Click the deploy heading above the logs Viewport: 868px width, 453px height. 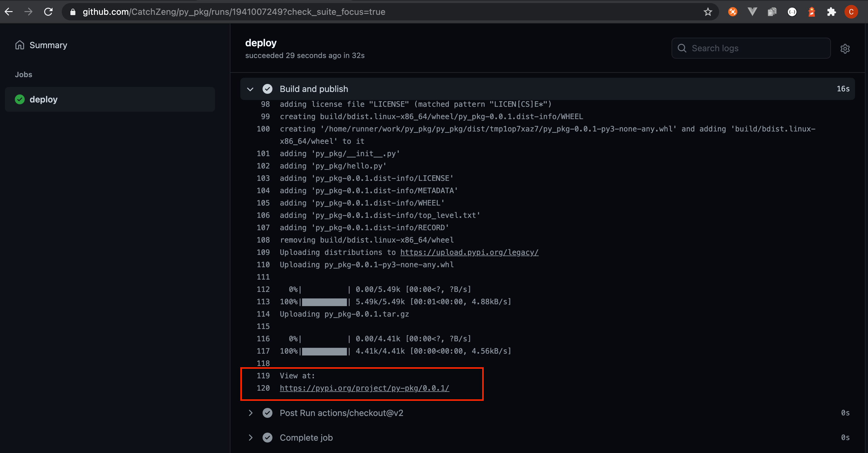[260, 43]
